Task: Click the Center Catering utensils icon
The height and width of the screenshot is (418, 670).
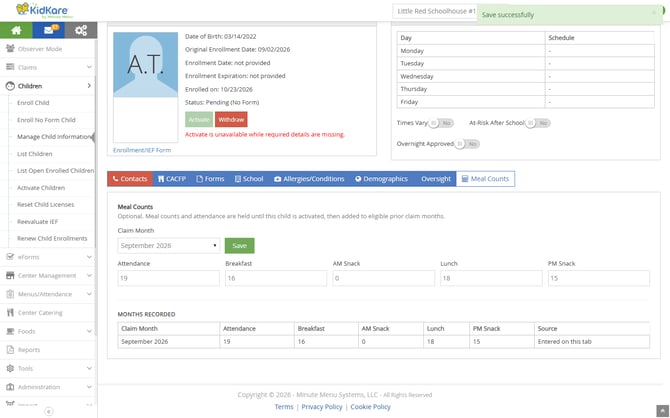Action: [x=10, y=312]
